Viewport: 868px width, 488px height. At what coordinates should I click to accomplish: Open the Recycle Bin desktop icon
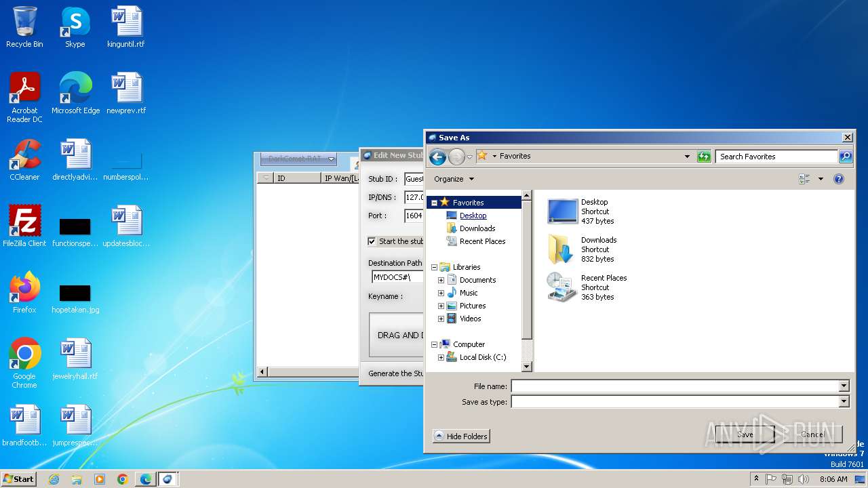tap(24, 27)
